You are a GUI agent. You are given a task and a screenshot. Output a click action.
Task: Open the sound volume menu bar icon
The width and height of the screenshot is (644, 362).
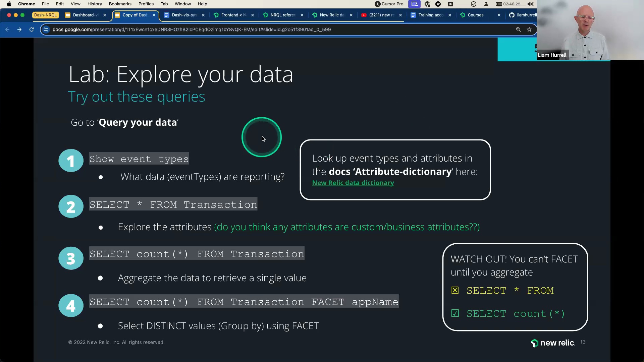[x=530, y=4]
